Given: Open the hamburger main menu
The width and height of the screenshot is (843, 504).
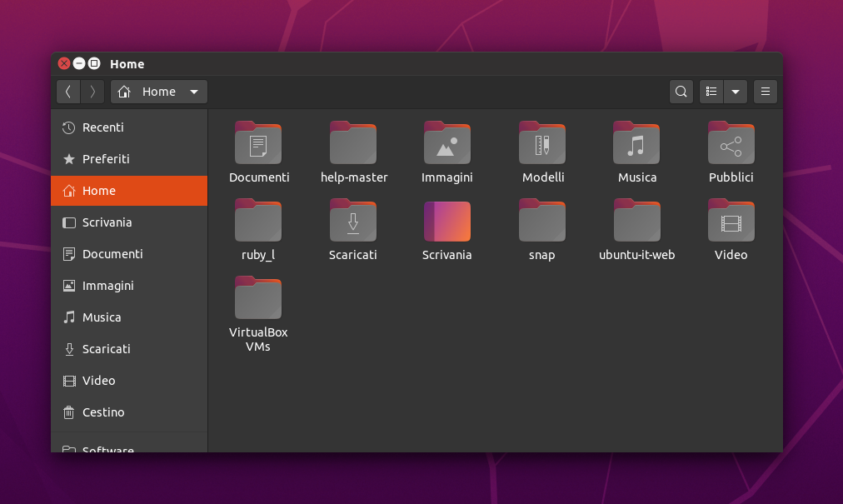Looking at the screenshot, I should click(x=766, y=92).
